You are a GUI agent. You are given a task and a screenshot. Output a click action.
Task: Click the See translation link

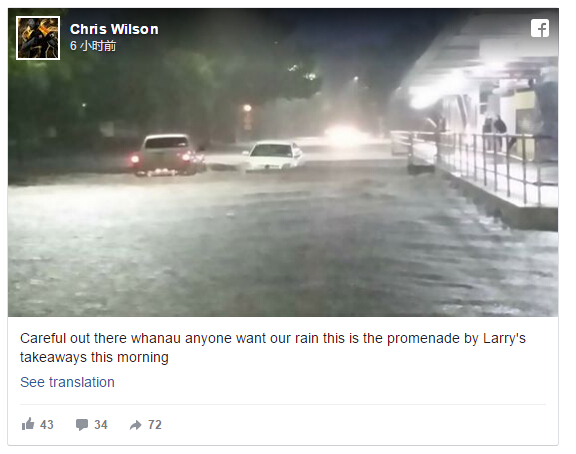67,382
